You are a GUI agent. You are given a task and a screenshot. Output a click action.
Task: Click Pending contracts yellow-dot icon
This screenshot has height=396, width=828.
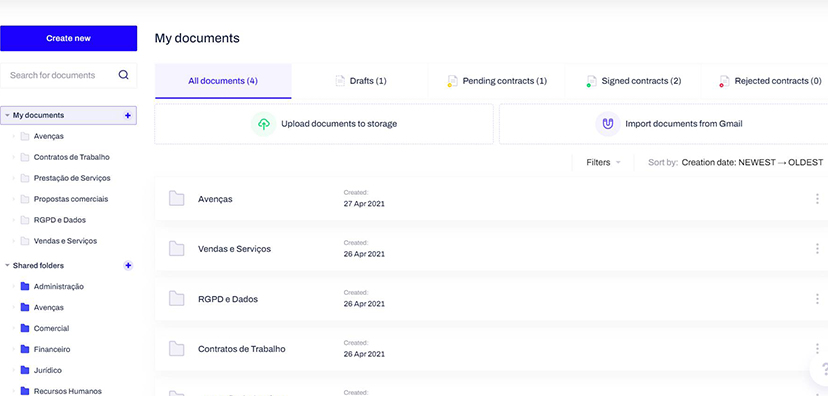click(x=452, y=81)
